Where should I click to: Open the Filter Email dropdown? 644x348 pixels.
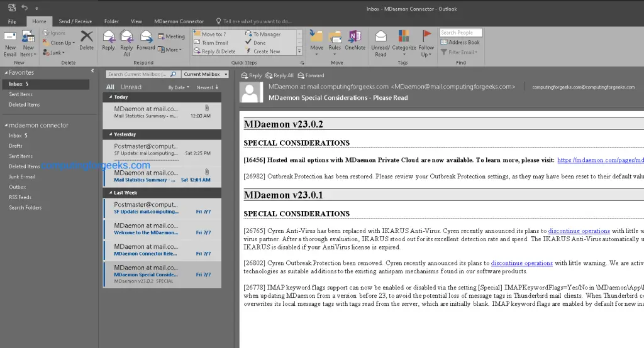(459, 52)
